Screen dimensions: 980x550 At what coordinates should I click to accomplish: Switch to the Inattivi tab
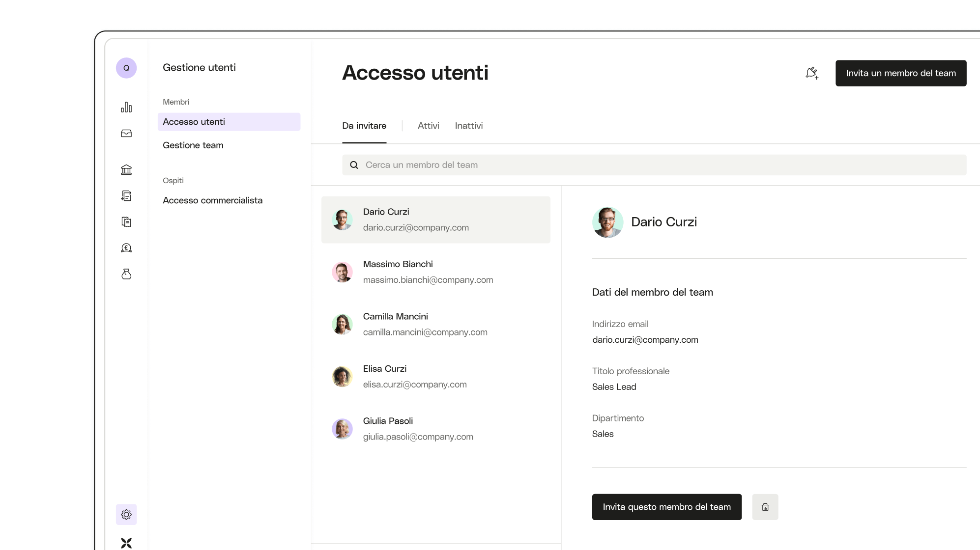coord(468,126)
